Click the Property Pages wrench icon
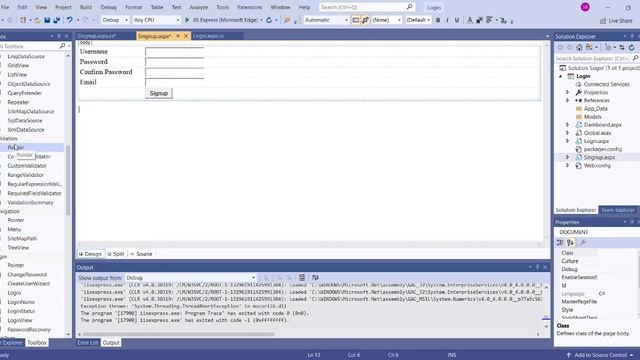The image size is (640, 360). tap(583, 242)
